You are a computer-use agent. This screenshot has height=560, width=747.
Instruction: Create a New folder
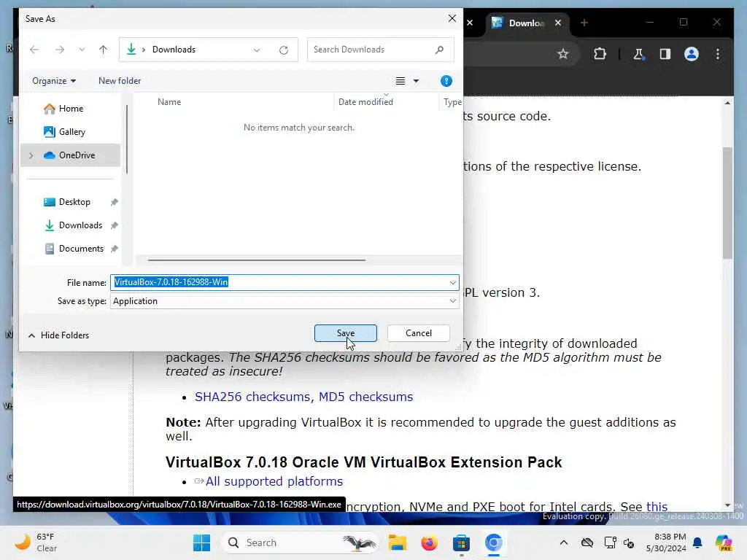point(120,81)
